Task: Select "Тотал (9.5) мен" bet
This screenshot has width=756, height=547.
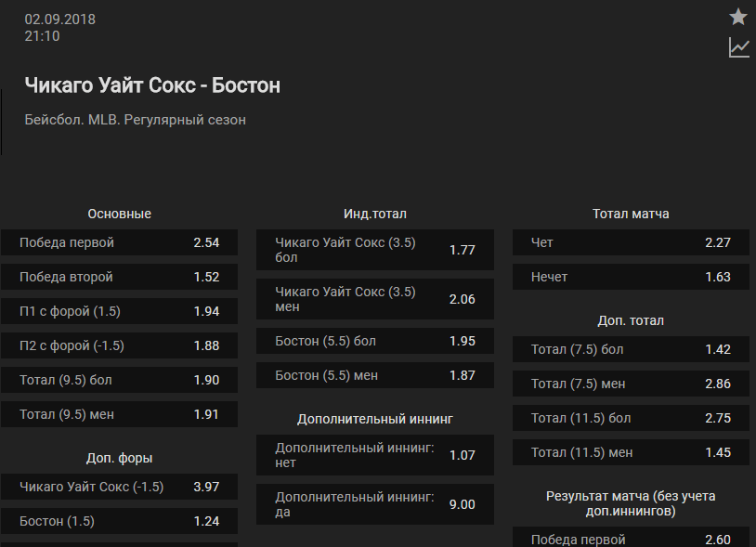Action: (x=119, y=414)
